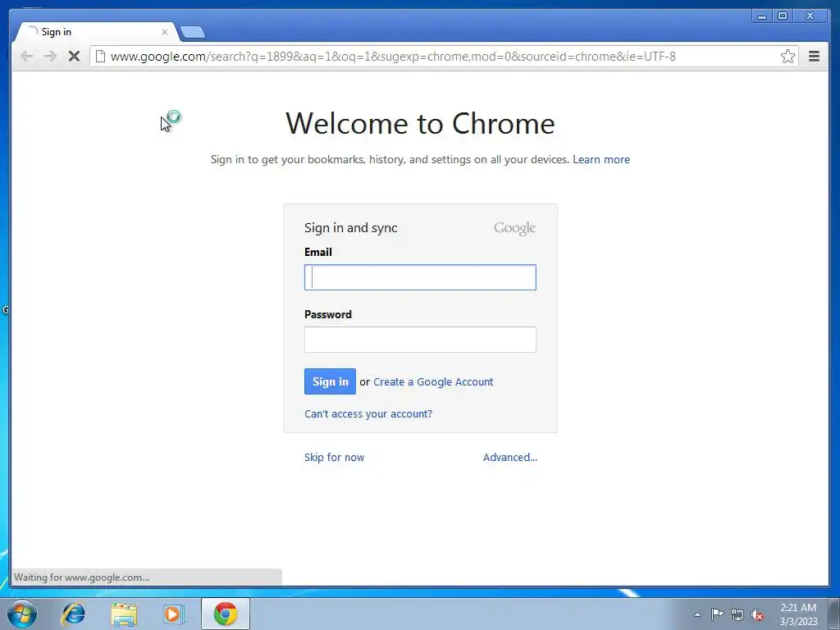Minimize the Chrome window
Screen dimensions: 840x630
click(x=762, y=16)
